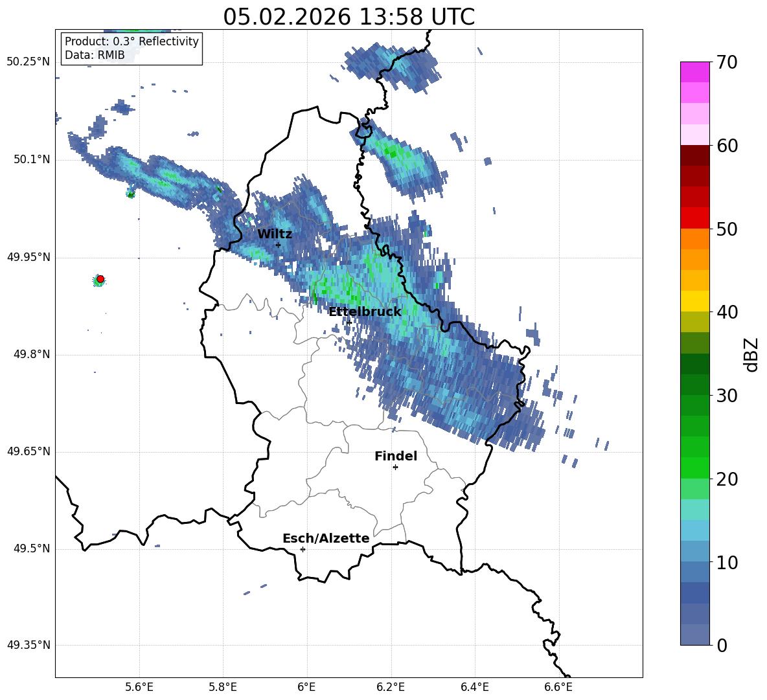Click the red radar site marker

(x=100, y=279)
